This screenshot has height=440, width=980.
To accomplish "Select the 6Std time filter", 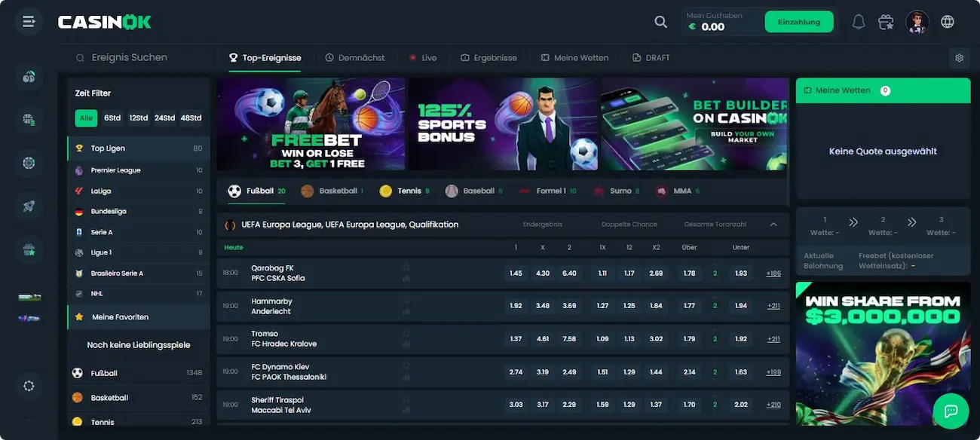I will pos(112,118).
